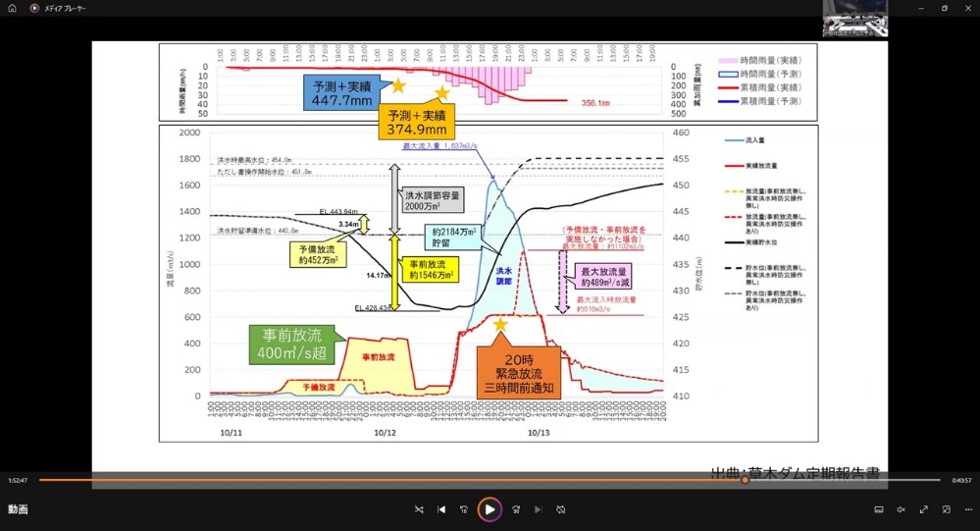980x531 pixels.
Task: Open the more options ellipsis menu
Action: 967,509
